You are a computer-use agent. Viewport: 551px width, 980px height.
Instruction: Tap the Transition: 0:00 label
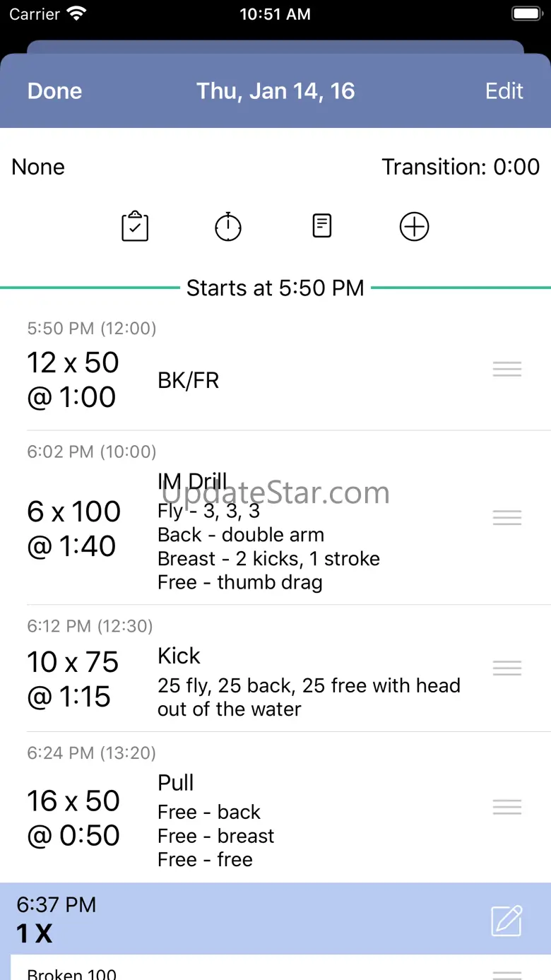(461, 167)
